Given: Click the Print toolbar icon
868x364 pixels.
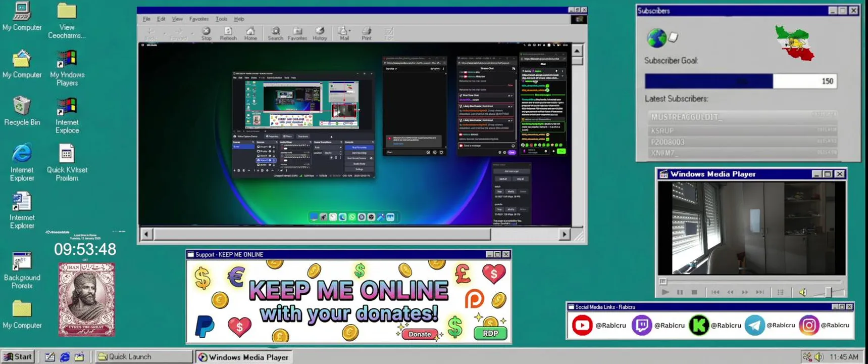Looking at the screenshot, I should pos(367,33).
